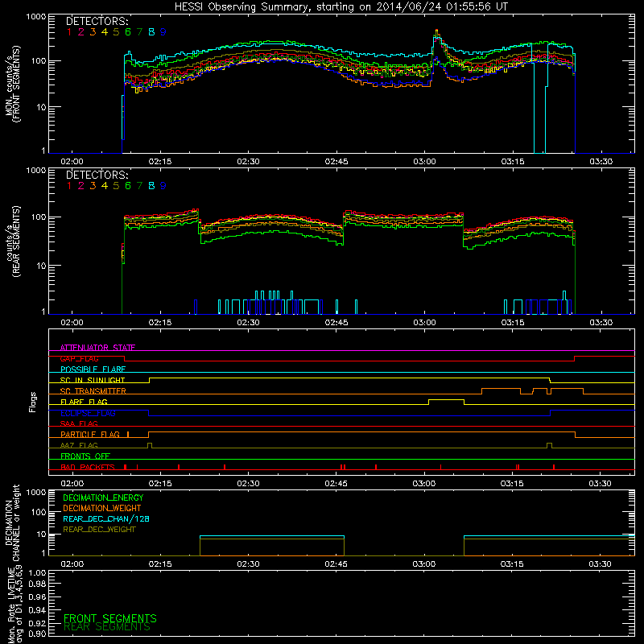Pick olive detector 5 in front segments legend
Image resolution: width=644 pixels, height=644 pixels.
(116, 32)
